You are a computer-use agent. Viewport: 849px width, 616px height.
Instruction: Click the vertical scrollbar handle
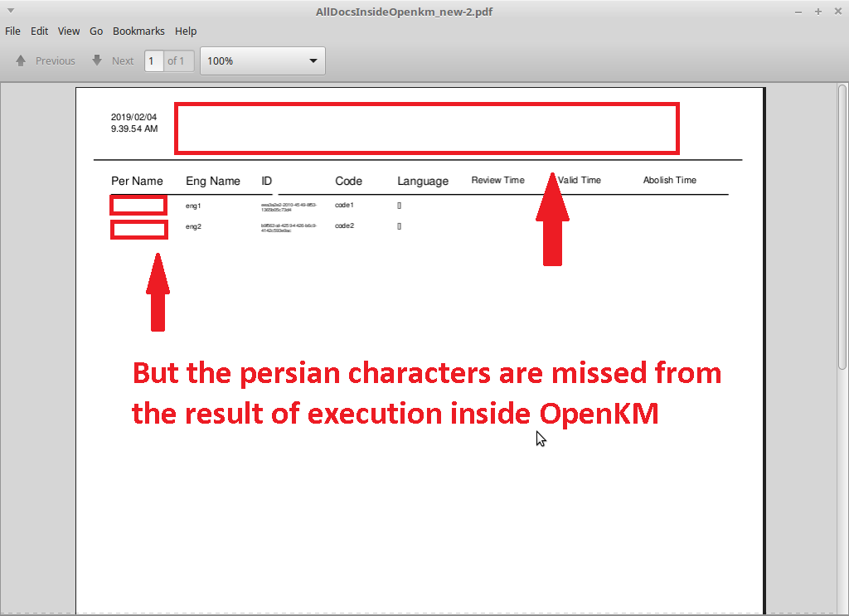(x=842, y=226)
